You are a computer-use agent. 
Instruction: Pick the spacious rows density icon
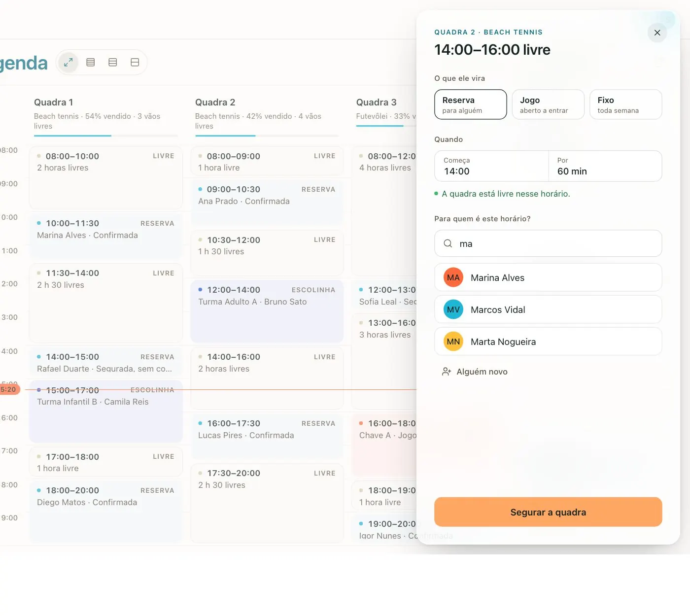[x=135, y=63]
